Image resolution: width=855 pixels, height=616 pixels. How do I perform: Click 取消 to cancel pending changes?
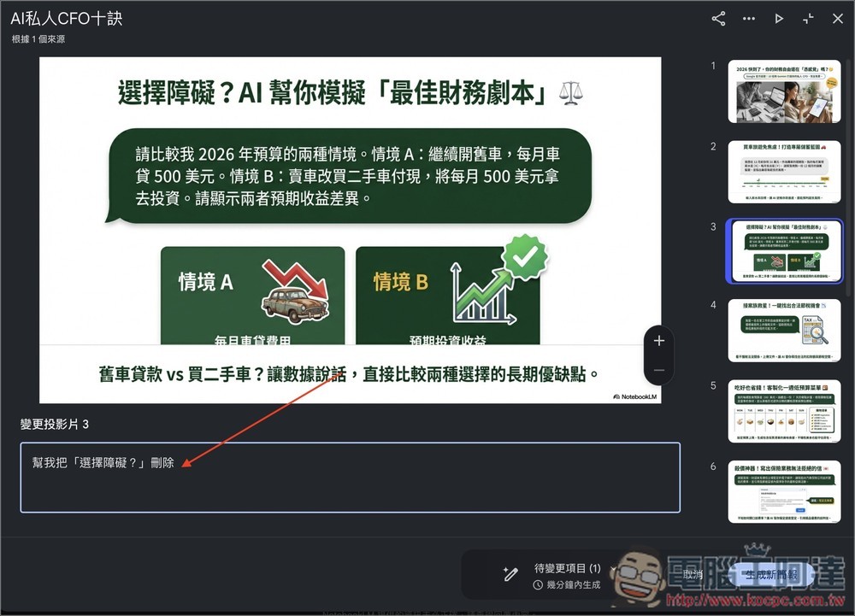click(x=693, y=573)
